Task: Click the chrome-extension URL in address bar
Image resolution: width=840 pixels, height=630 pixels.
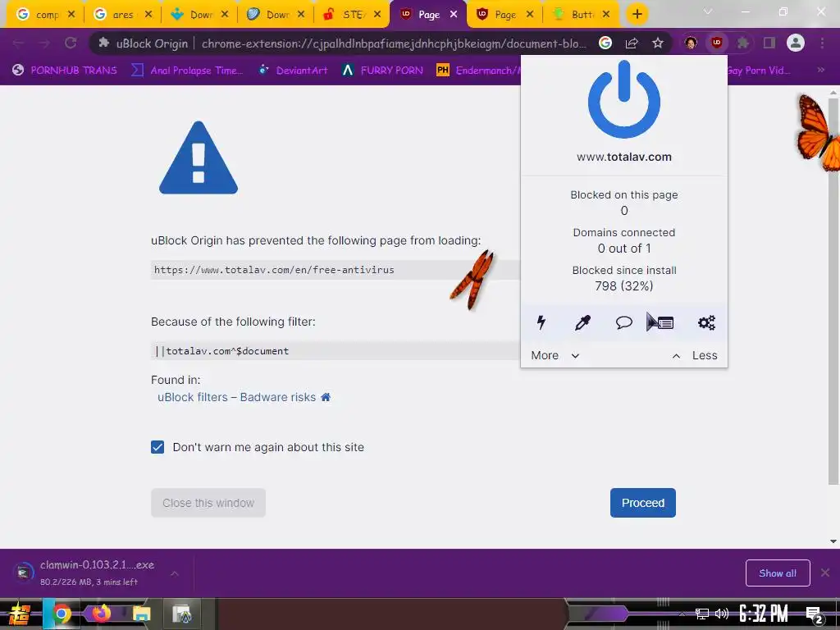Action: (x=394, y=43)
